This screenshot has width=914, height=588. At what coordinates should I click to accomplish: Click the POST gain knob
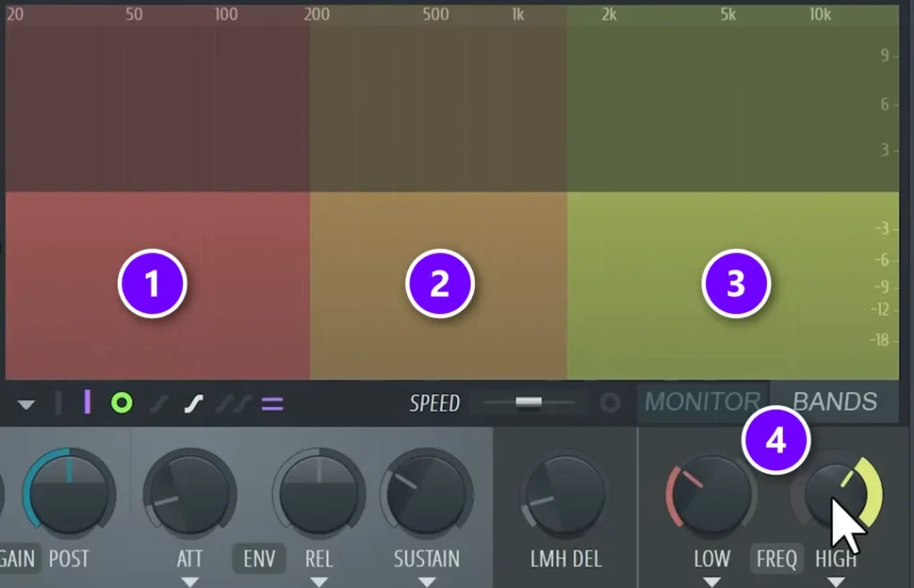[70, 493]
